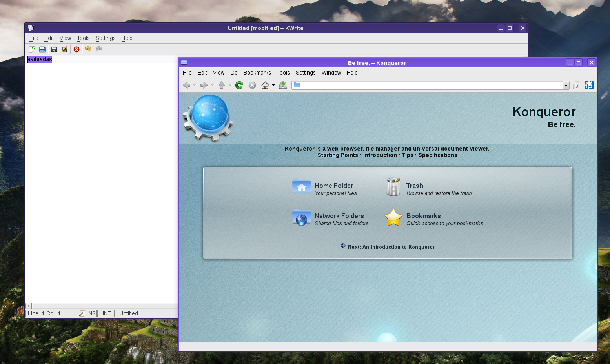Click the Save As icon in KWrite

[x=65, y=49]
